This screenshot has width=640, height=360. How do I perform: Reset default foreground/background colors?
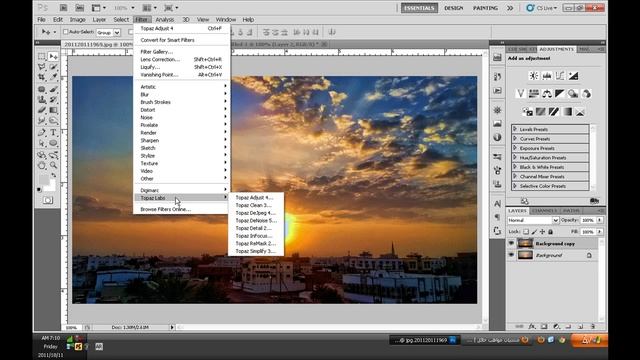(x=39, y=189)
